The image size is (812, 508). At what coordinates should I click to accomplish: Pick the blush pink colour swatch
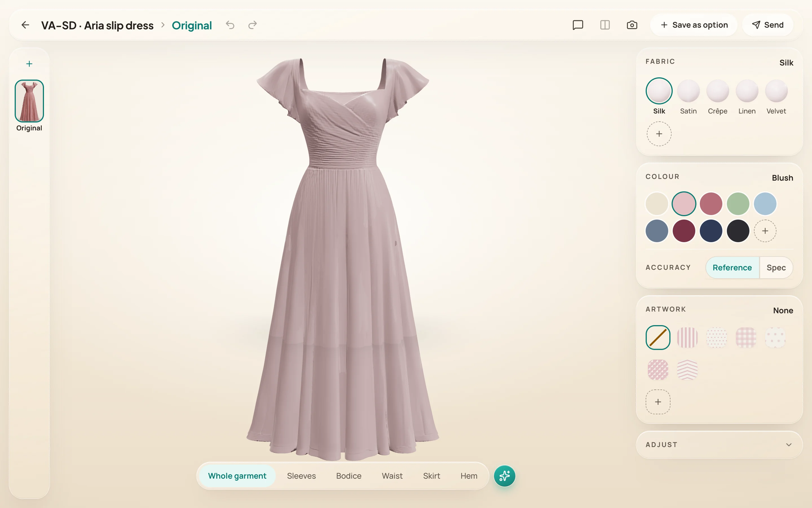tap(684, 203)
